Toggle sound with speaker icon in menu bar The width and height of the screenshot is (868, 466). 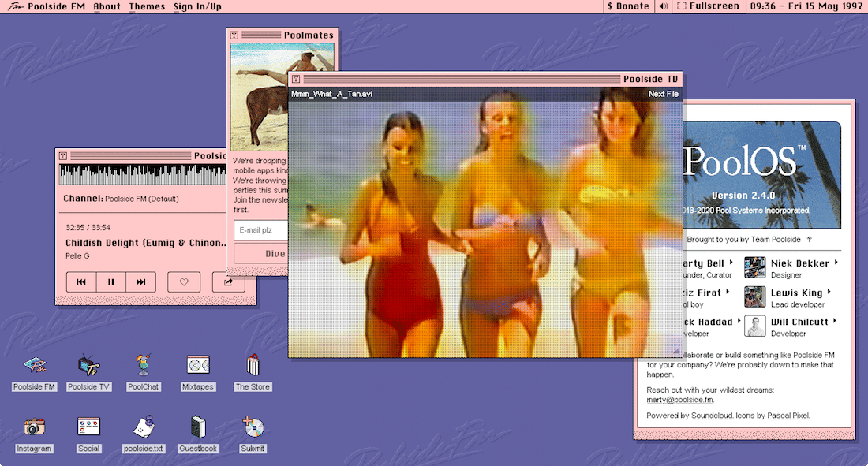pyautogui.click(x=663, y=6)
